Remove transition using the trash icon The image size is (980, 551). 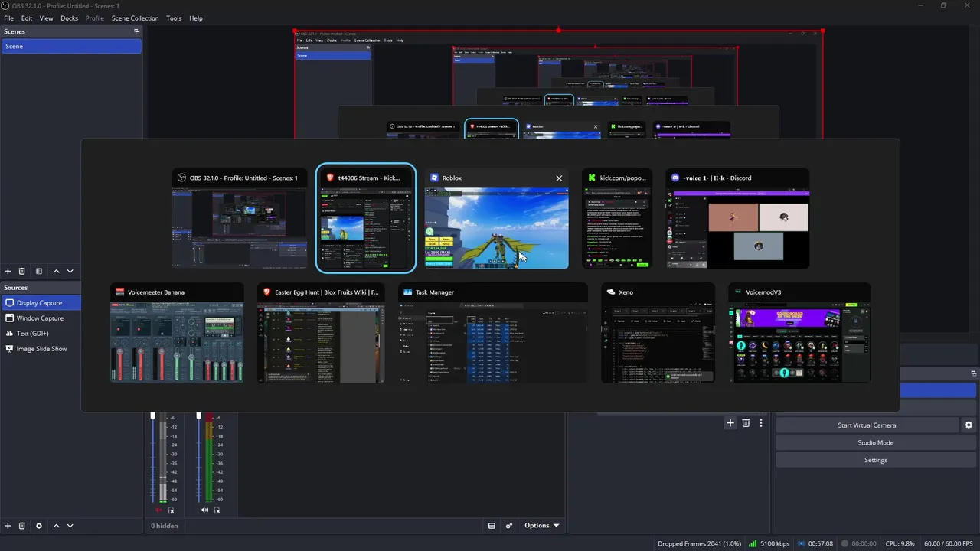746,422
